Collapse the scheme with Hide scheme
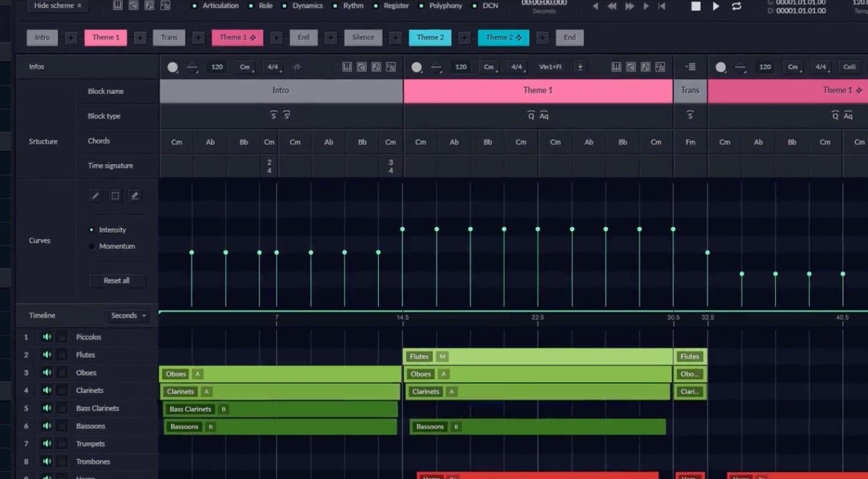Image resolution: width=868 pixels, height=479 pixels. [57, 6]
